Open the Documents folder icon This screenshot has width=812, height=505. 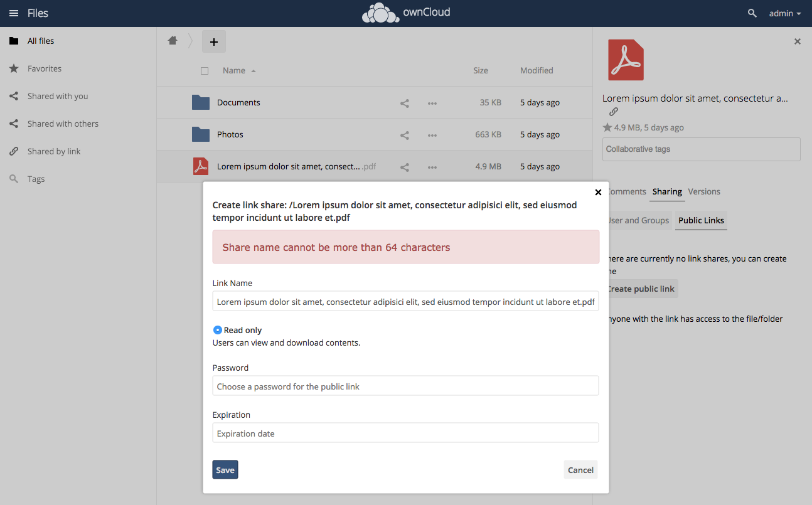pos(201,102)
